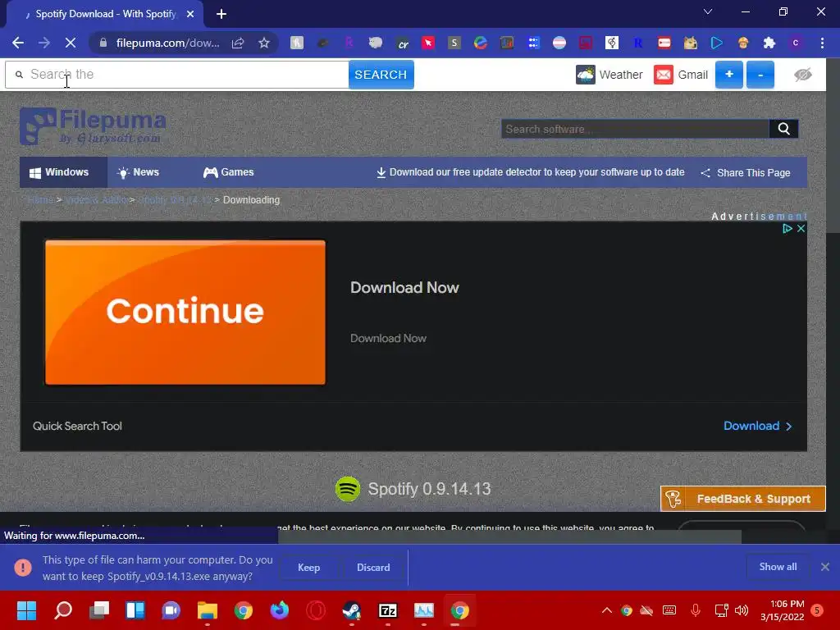Stop the page from loading
The height and width of the screenshot is (630, 840).
pos(71,43)
